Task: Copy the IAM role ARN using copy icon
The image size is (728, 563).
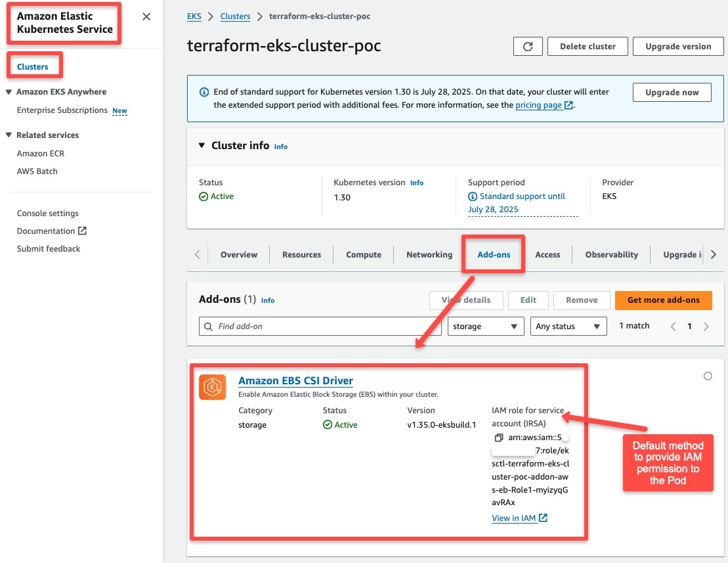Action: coord(499,437)
